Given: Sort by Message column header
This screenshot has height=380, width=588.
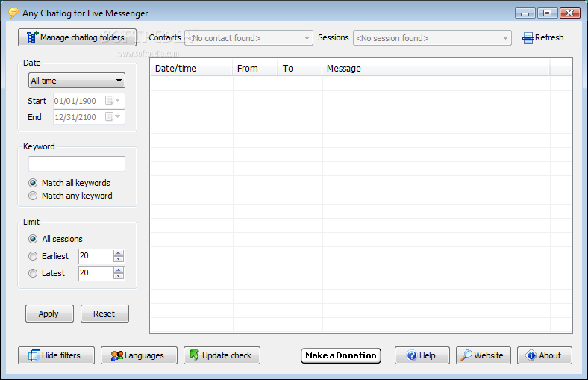Looking at the screenshot, I should click(x=436, y=69).
